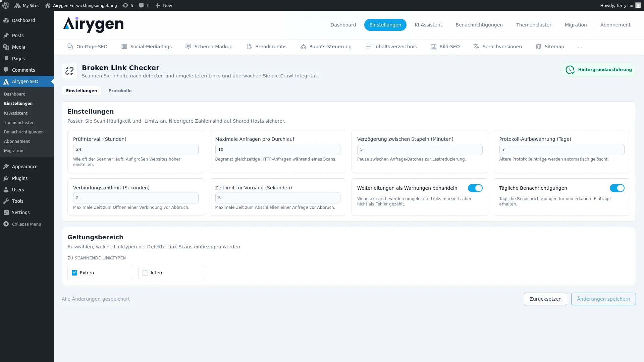Click the Verzögerung zwischen Stapeln field
Screen dimensions: 644x362
pos(420,149)
